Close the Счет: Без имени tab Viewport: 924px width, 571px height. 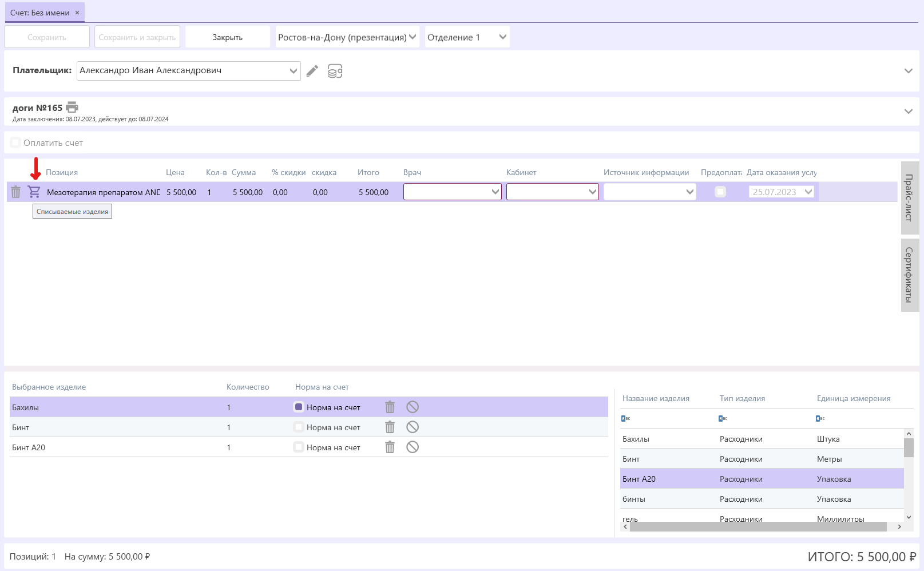pyautogui.click(x=77, y=13)
